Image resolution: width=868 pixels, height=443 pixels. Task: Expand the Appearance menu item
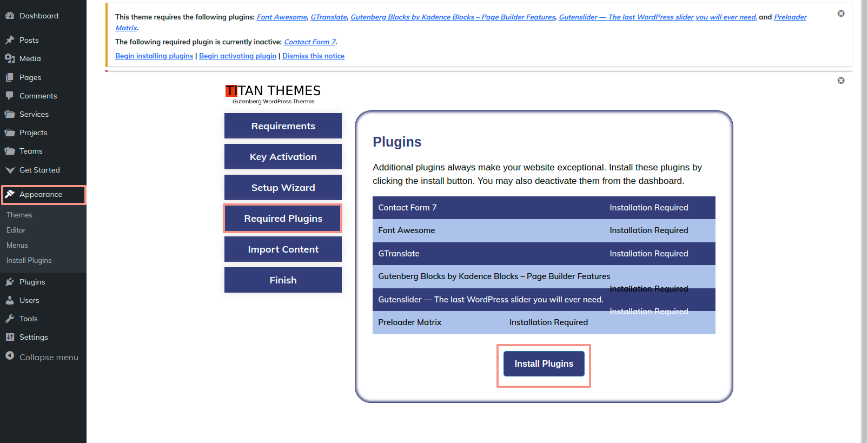pos(41,195)
